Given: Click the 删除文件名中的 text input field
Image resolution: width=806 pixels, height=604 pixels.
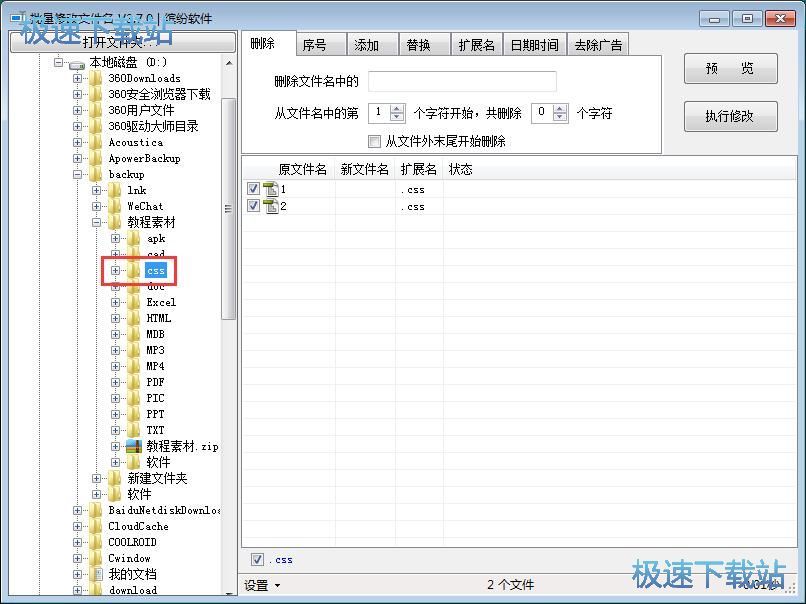Looking at the screenshot, I should coord(462,81).
